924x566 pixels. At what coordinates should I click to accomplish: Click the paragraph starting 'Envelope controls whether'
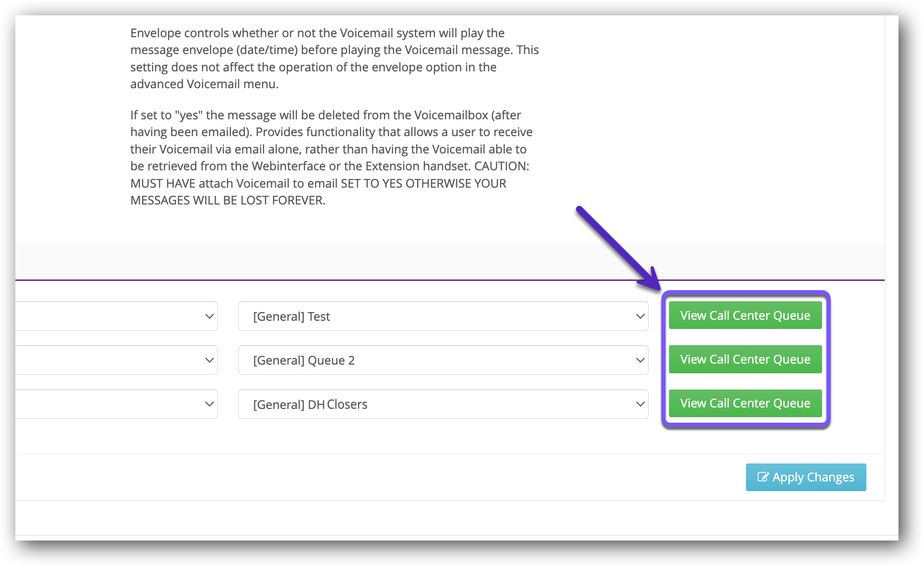tap(335, 59)
